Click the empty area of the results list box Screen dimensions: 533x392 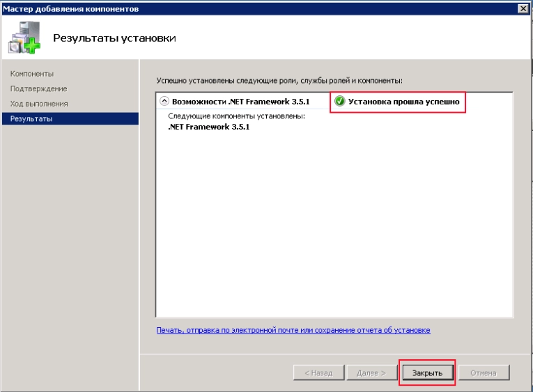pyautogui.click(x=334, y=224)
